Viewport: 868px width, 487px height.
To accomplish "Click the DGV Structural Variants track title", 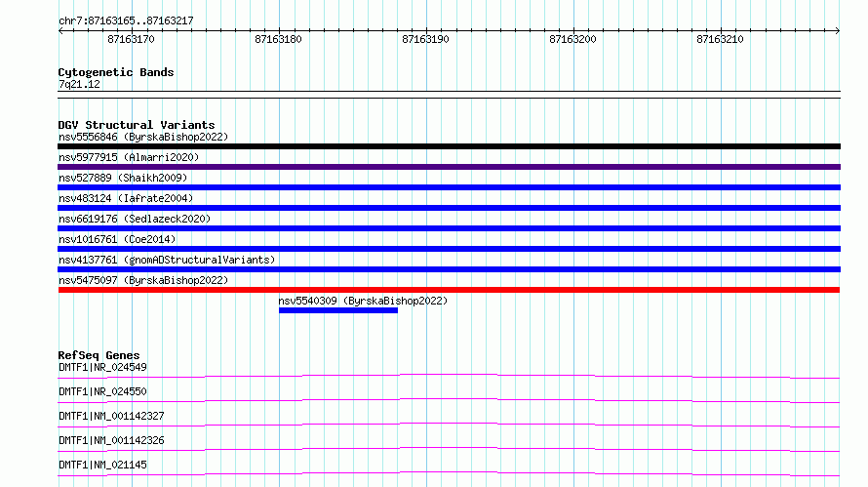I will click(x=137, y=125).
